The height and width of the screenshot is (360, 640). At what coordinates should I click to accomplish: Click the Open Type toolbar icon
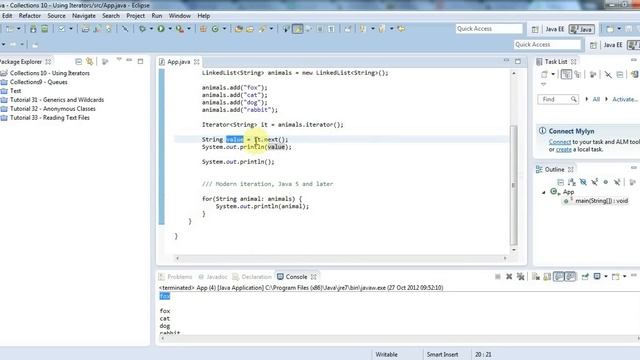(x=239, y=29)
